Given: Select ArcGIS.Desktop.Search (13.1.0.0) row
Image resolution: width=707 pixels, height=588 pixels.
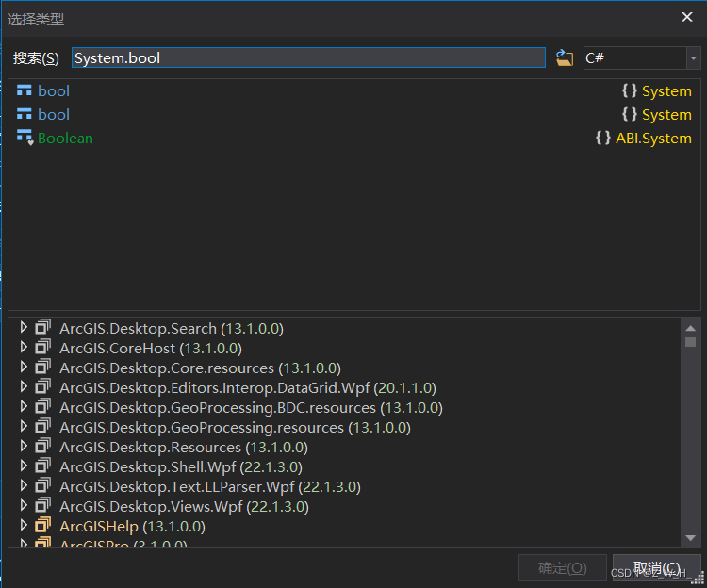Looking at the screenshot, I should 172,329.
